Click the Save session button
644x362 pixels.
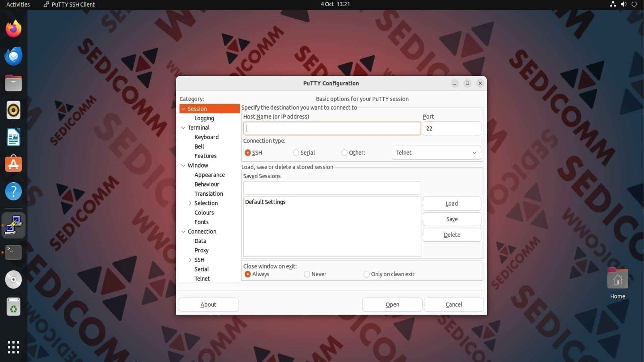[x=452, y=219]
